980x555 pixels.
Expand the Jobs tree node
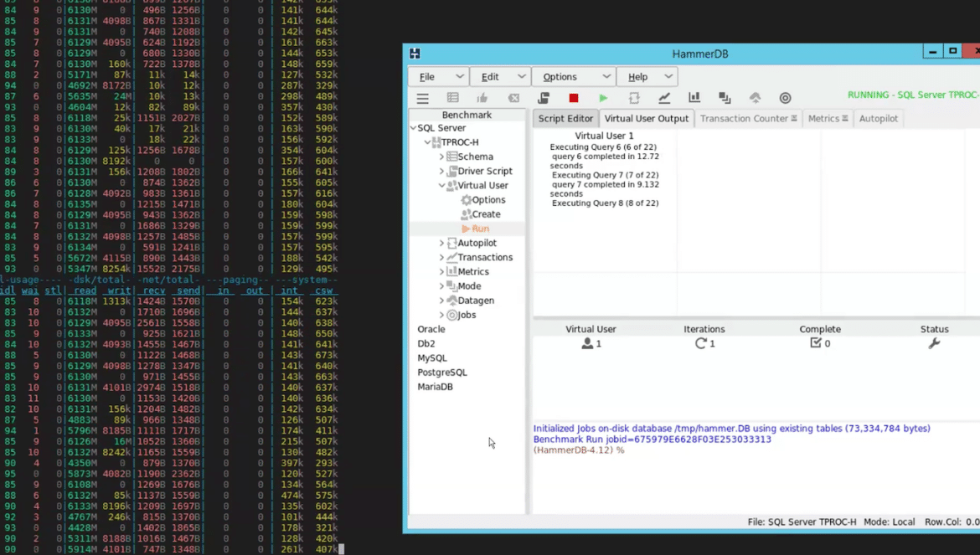click(x=442, y=315)
